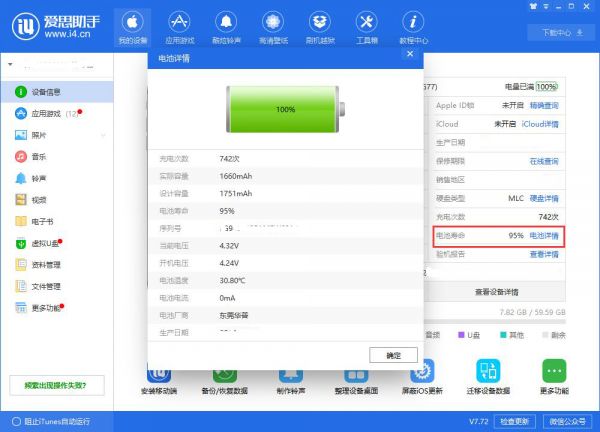This screenshot has height=432, width=600.
Task: Click the purple U盘 storage legend swatch
Action: (x=461, y=335)
